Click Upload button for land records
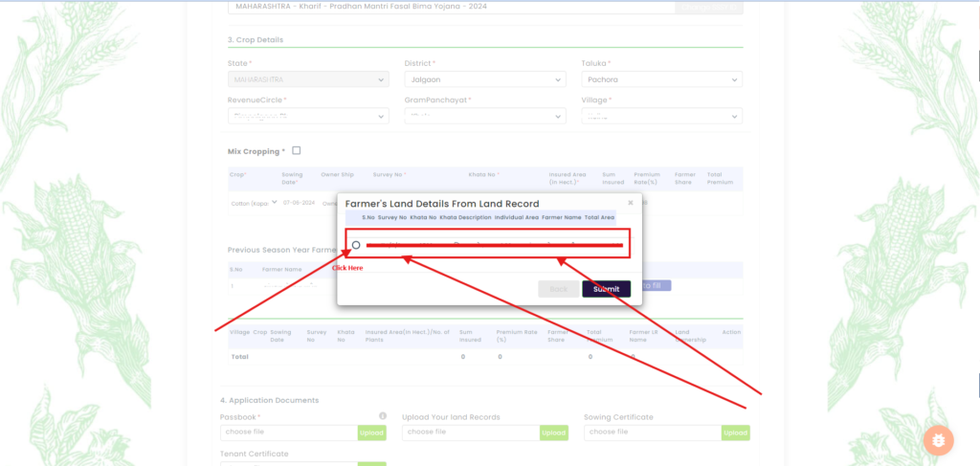The image size is (980, 466). click(553, 433)
